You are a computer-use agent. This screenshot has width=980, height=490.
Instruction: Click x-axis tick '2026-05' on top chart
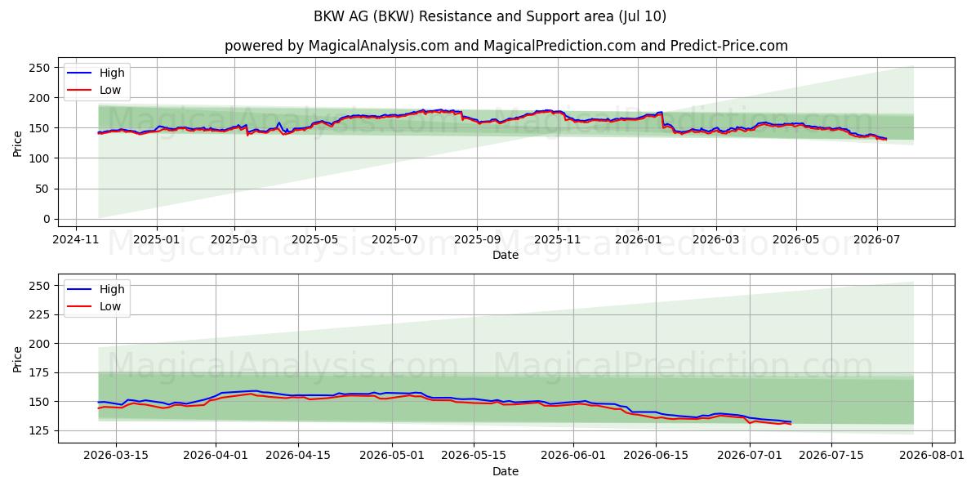[x=796, y=239]
